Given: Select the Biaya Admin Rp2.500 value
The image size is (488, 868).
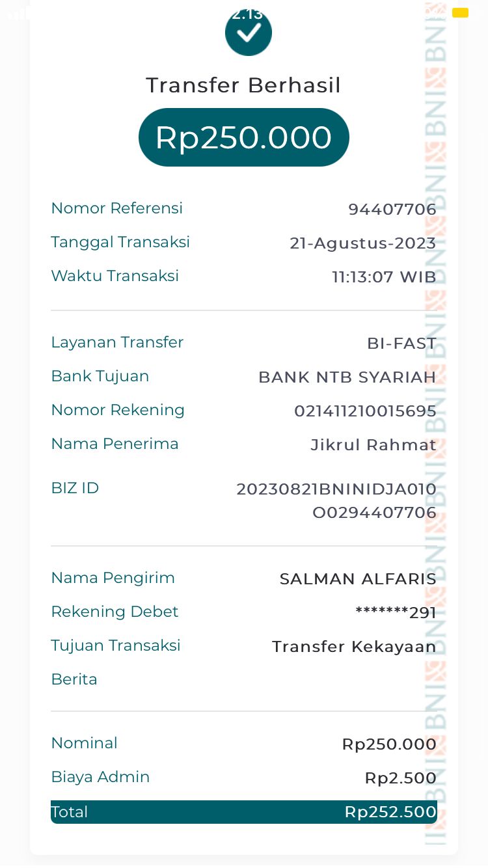Looking at the screenshot, I should [400, 778].
